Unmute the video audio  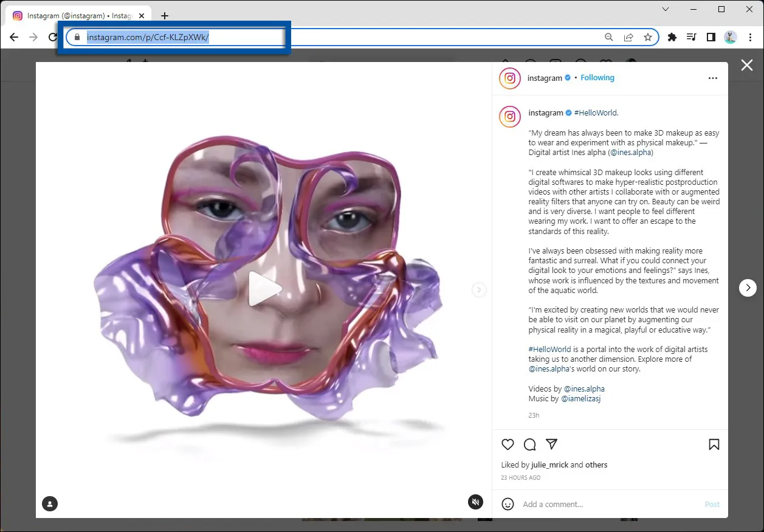point(475,502)
